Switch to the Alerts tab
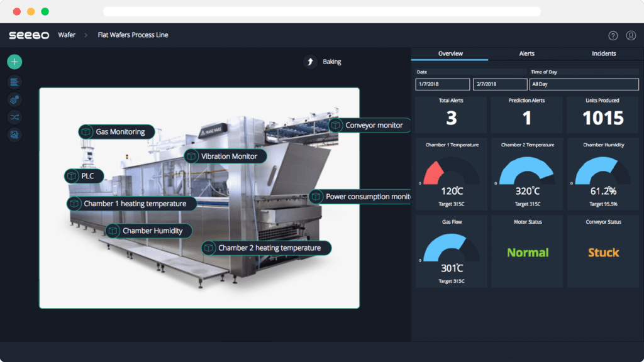644x362 pixels. click(527, 53)
